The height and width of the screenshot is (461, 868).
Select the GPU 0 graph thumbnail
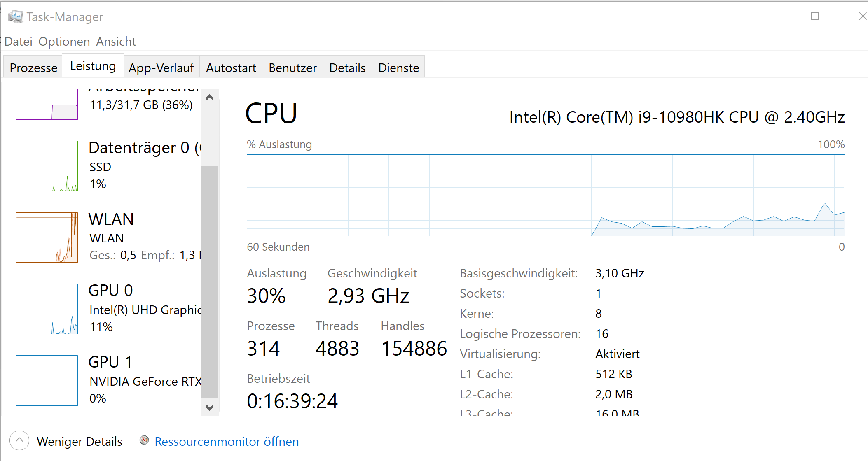point(47,309)
